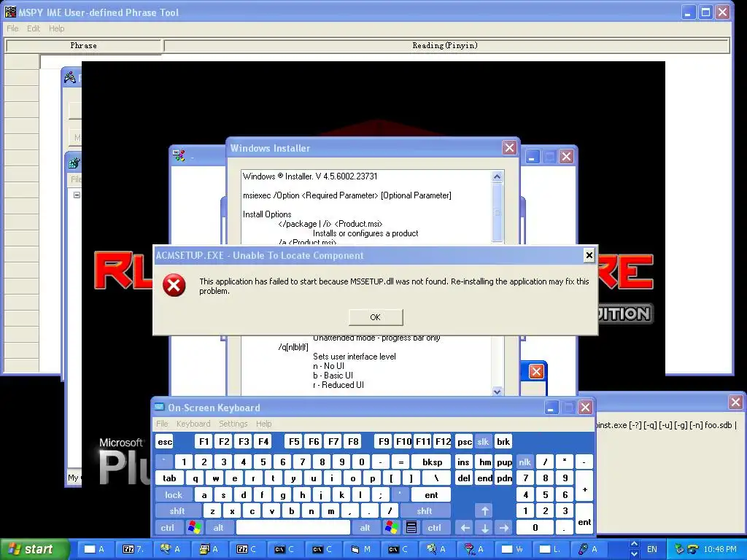The image size is (747, 560).
Task: Close the ACMSETUP.EXE error dialog
Action: [x=589, y=255]
